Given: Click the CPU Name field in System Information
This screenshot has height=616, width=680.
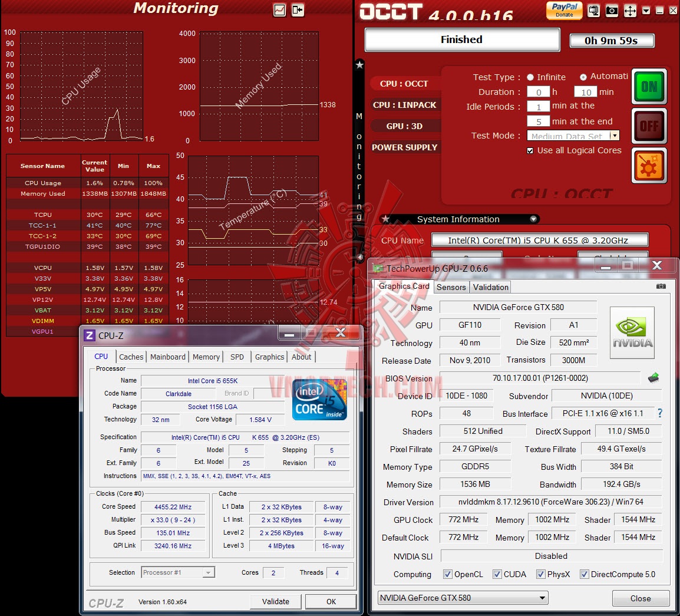Looking at the screenshot, I should point(540,240).
